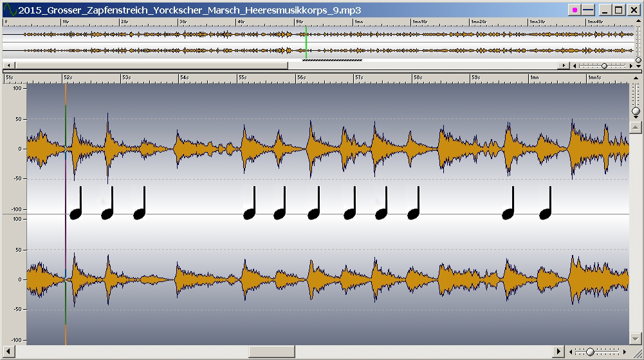Click main vertical scrollbar up button

tap(636, 127)
